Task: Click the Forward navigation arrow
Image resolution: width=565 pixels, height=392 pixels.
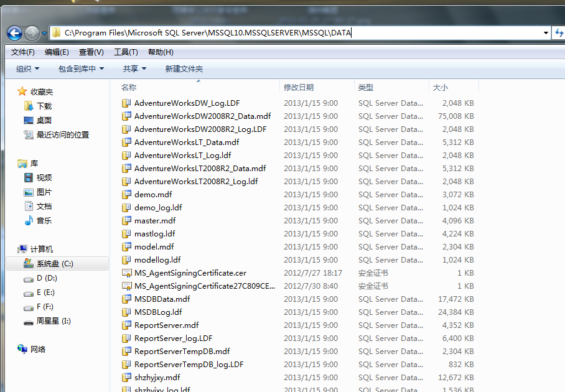Action: (x=32, y=34)
